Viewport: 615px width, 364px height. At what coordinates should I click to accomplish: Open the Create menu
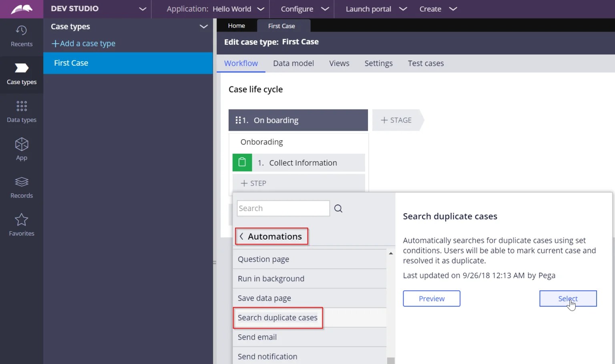[x=438, y=9]
